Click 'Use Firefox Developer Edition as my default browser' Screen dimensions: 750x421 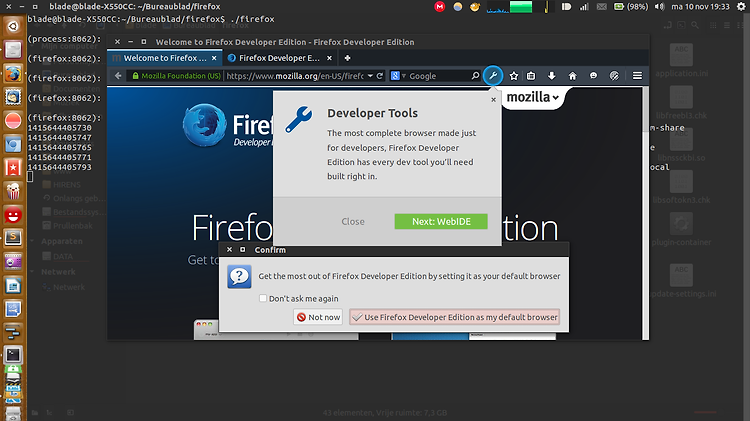pyautogui.click(x=454, y=317)
